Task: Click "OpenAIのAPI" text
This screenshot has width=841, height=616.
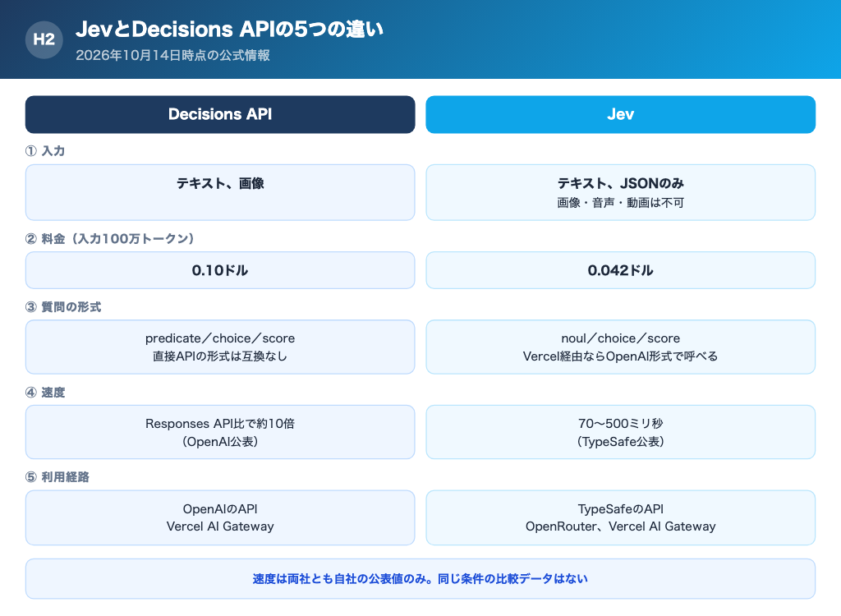Action: (220, 508)
